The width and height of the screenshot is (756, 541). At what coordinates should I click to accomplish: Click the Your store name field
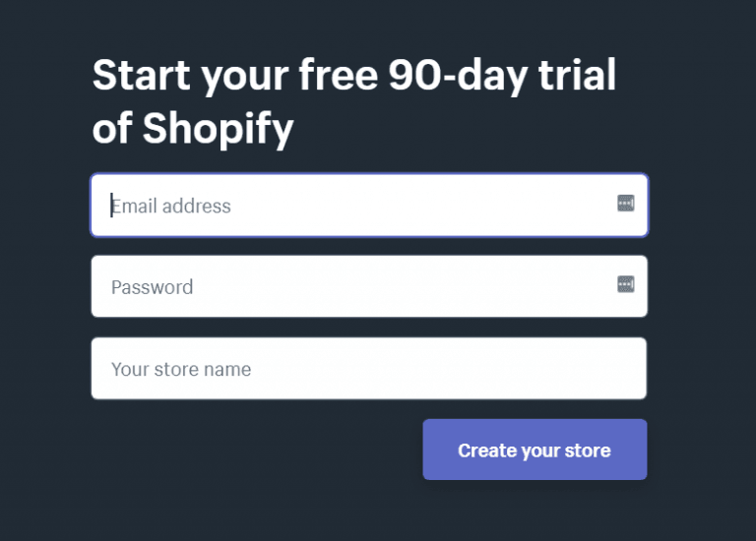(x=369, y=369)
